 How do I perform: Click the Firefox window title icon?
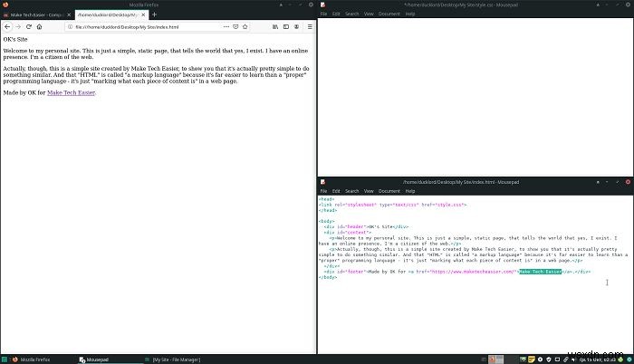point(5,5)
